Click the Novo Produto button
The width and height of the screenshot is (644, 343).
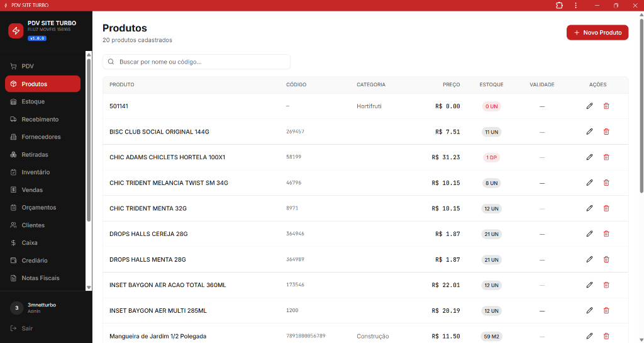coord(597,33)
